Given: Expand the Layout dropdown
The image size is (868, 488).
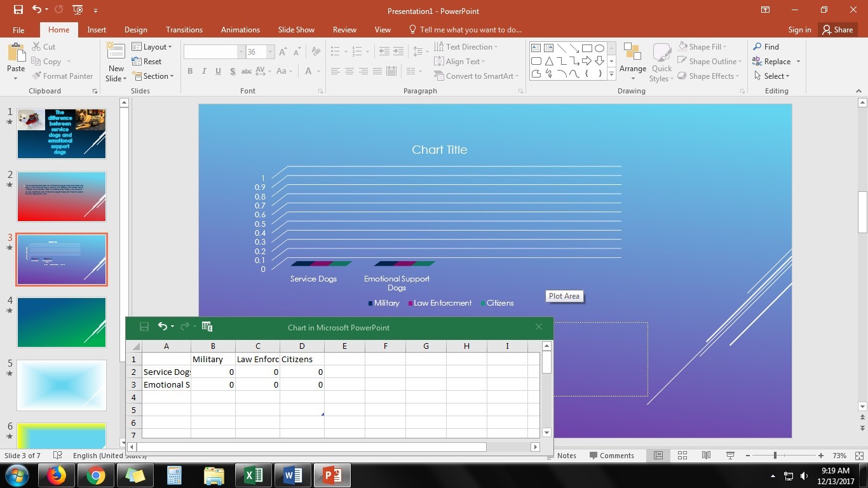Looking at the screenshot, I should tap(153, 47).
